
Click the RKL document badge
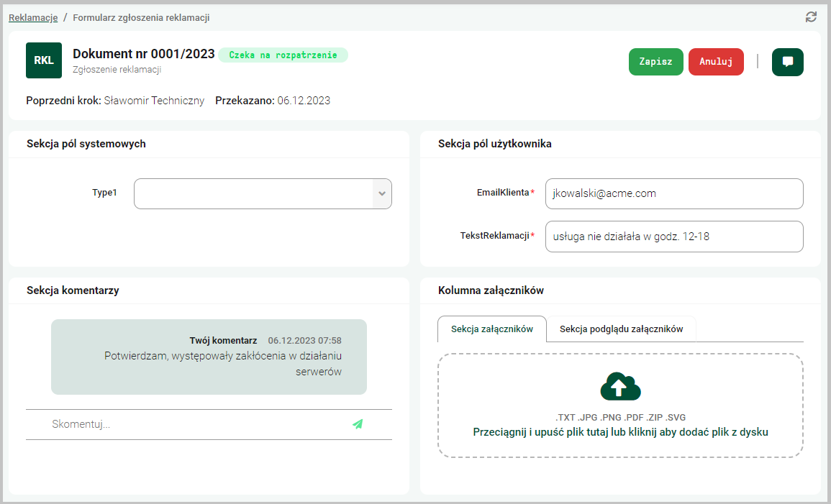(x=44, y=60)
